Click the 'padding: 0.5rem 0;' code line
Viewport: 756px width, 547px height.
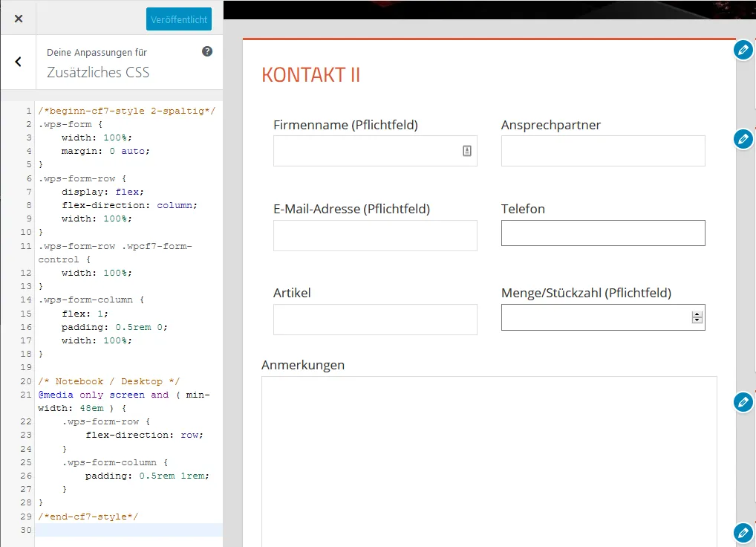[115, 327]
